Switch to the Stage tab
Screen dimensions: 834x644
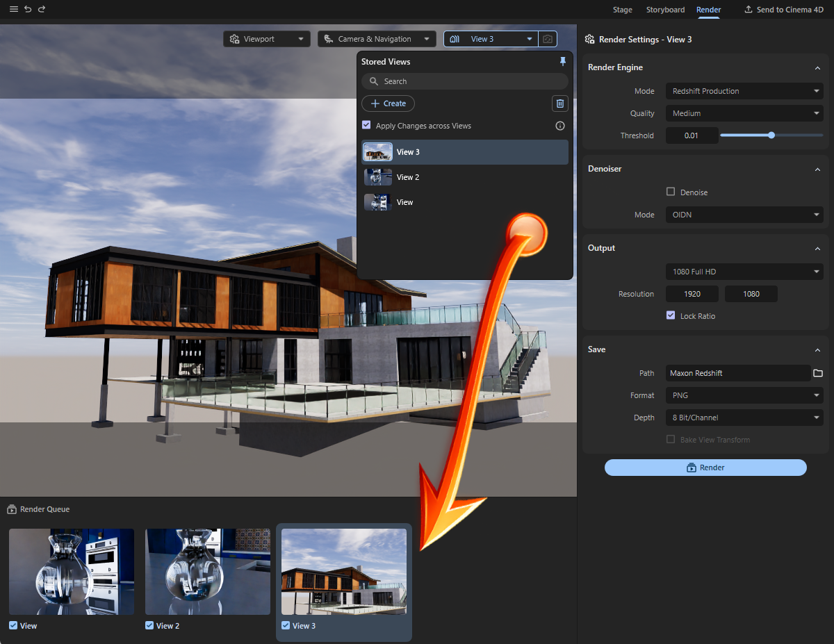[x=622, y=10]
